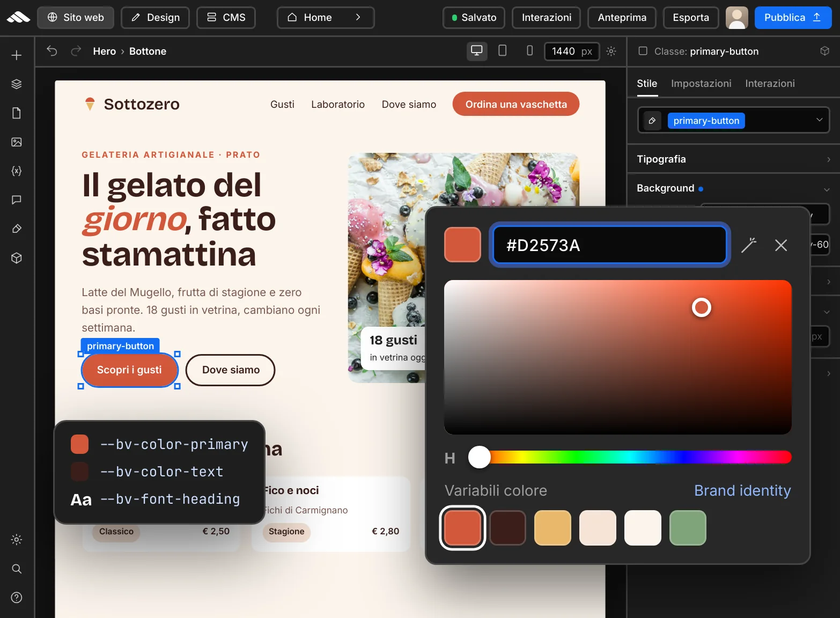
Task: Click the Interazioni top bar button
Action: 546,18
